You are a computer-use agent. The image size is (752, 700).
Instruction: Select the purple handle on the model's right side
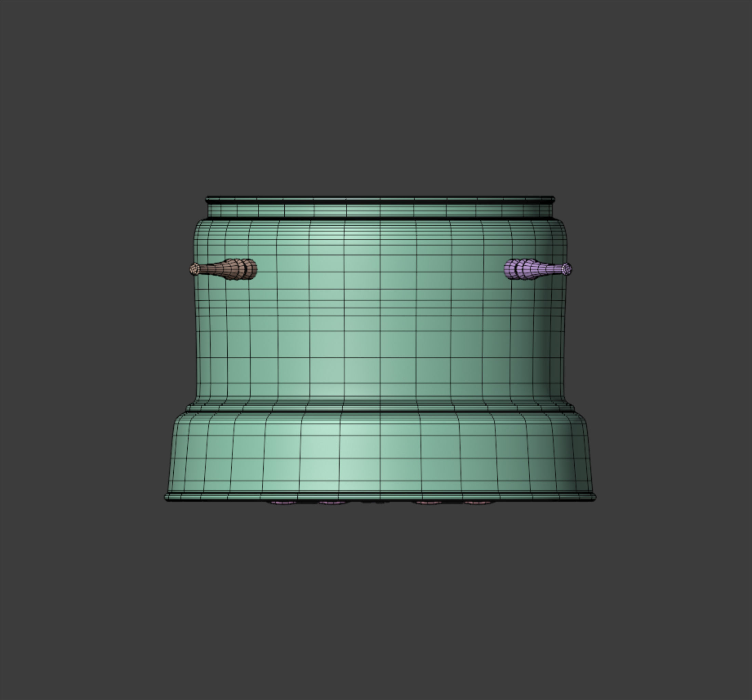[x=538, y=269]
